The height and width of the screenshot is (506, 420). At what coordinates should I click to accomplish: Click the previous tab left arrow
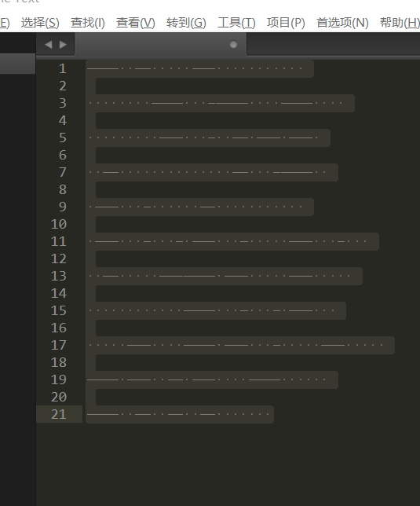click(49, 44)
